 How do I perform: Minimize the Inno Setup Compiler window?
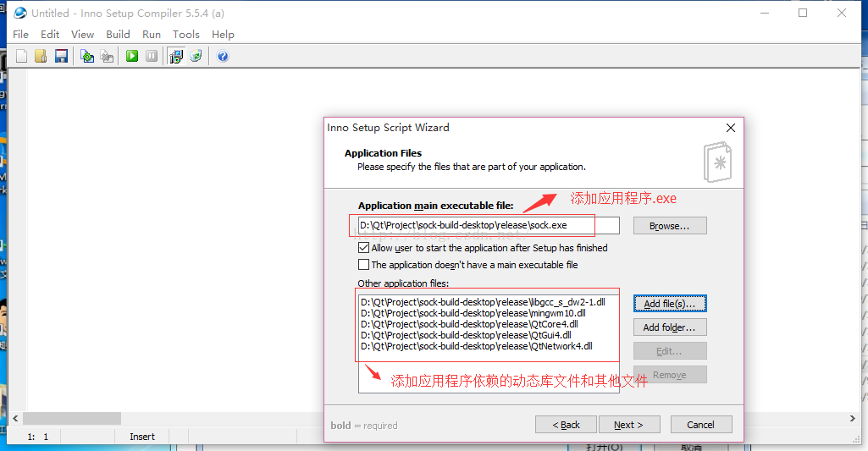click(765, 13)
